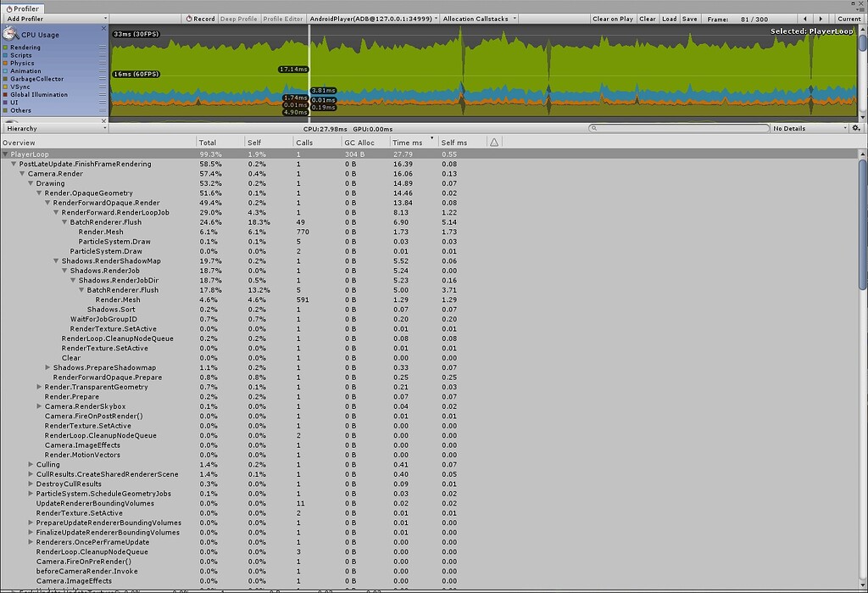
Task: Click the CPU Usage module icon
Action: (x=11, y=34)
